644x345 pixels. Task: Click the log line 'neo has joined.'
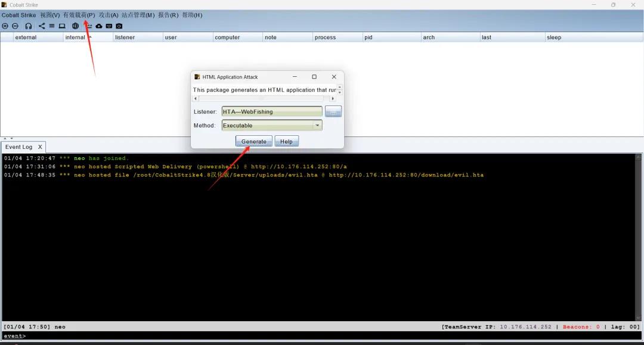pos(67,158)
